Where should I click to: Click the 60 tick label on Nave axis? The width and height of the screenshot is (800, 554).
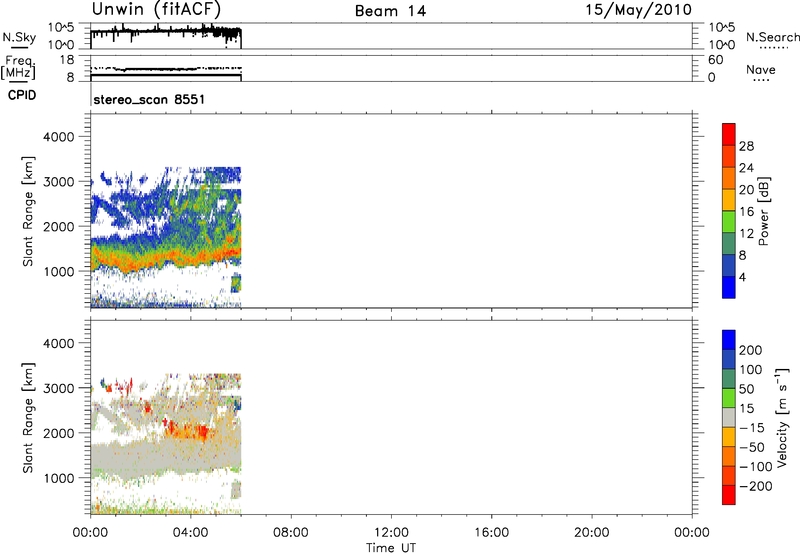[715, 60]
